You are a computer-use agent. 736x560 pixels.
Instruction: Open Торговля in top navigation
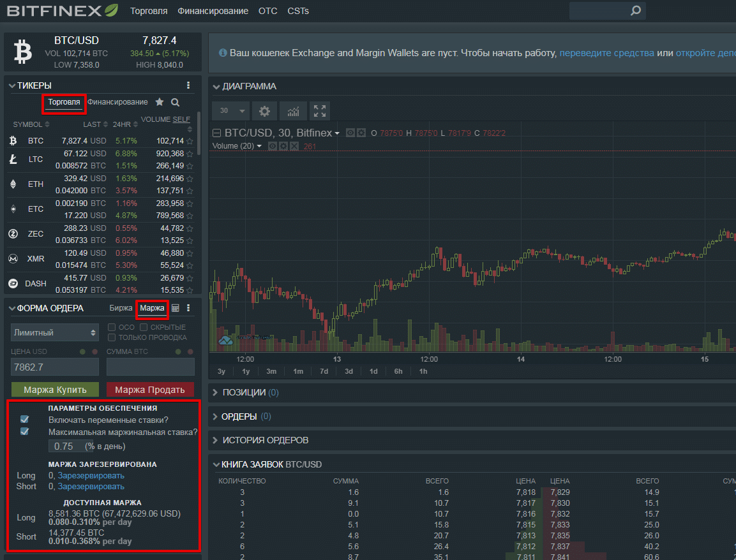[149, 11]
